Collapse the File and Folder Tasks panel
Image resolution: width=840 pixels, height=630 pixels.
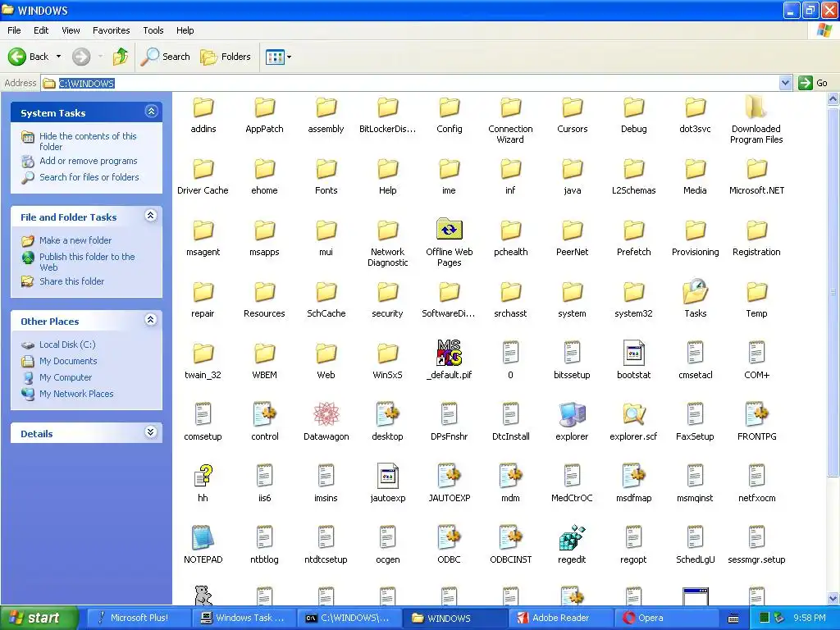[x=151, y=216]
